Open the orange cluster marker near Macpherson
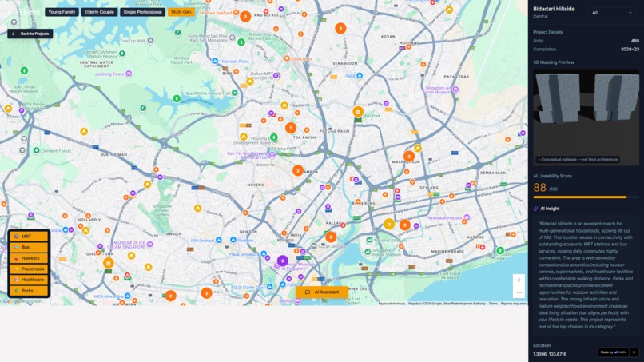644x362 pixels. (x=408, y=156)
